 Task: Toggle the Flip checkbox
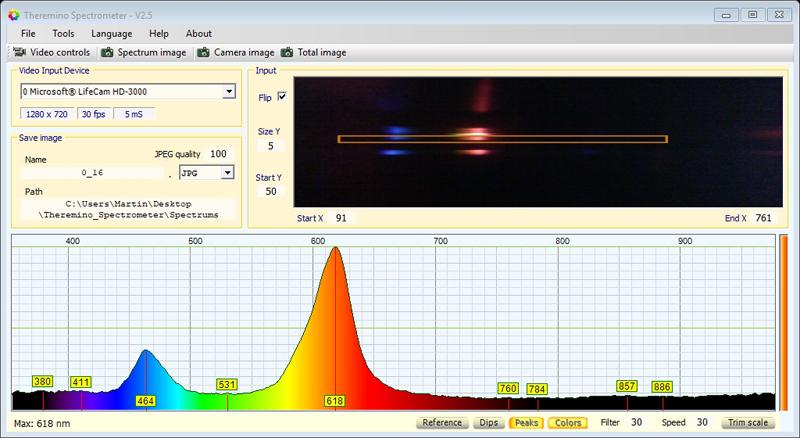[281, 97]
